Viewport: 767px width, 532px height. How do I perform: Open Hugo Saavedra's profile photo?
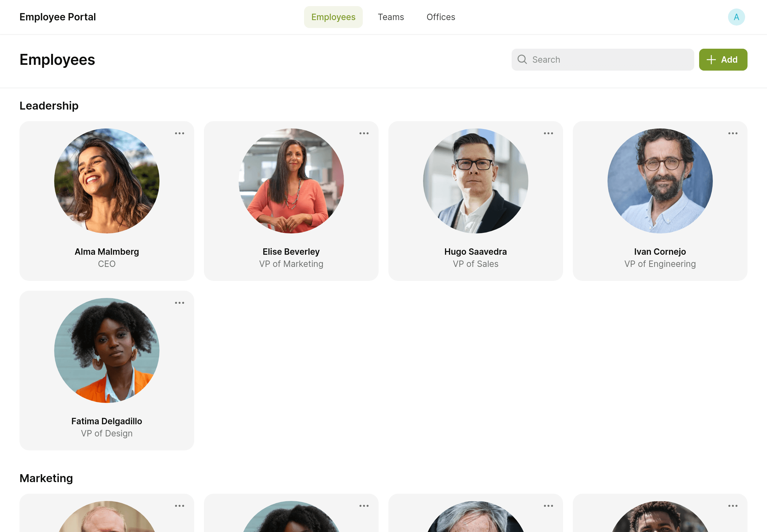(475, 181)
